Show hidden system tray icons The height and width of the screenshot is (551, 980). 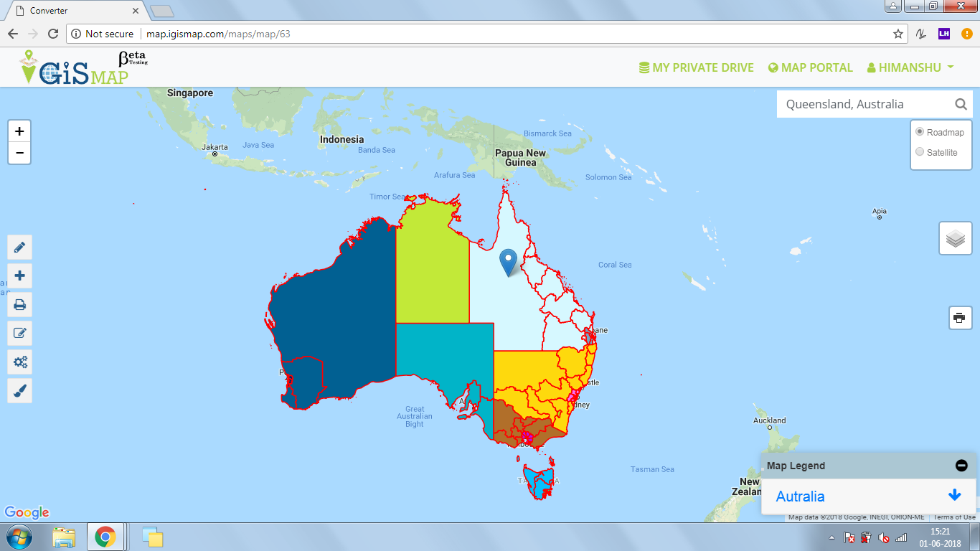click(x=831, y=537)
